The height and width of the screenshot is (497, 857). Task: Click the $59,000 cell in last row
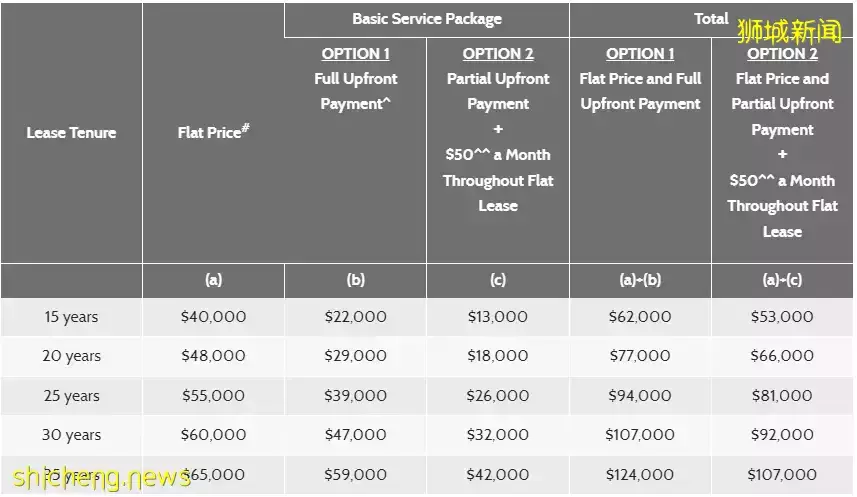(355, 475)
